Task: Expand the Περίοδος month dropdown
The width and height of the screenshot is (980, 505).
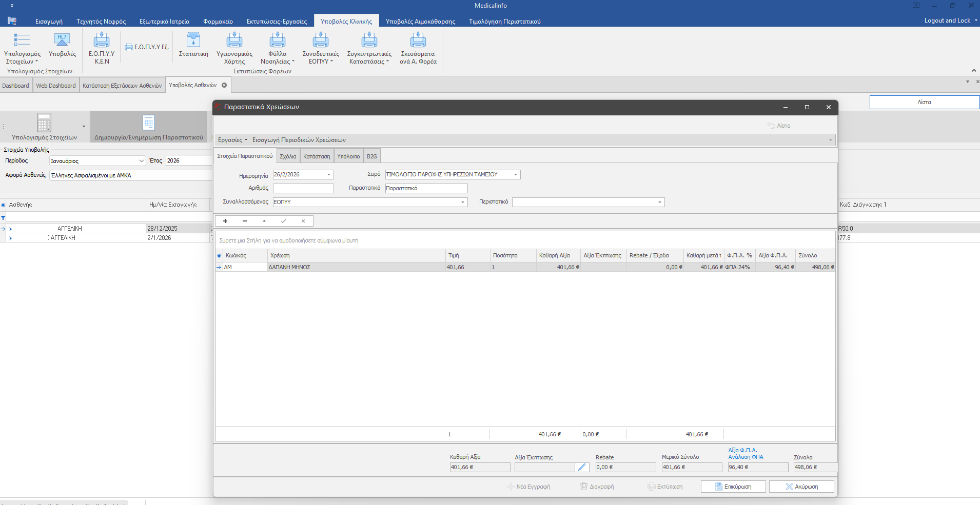Action: [142, 161]
